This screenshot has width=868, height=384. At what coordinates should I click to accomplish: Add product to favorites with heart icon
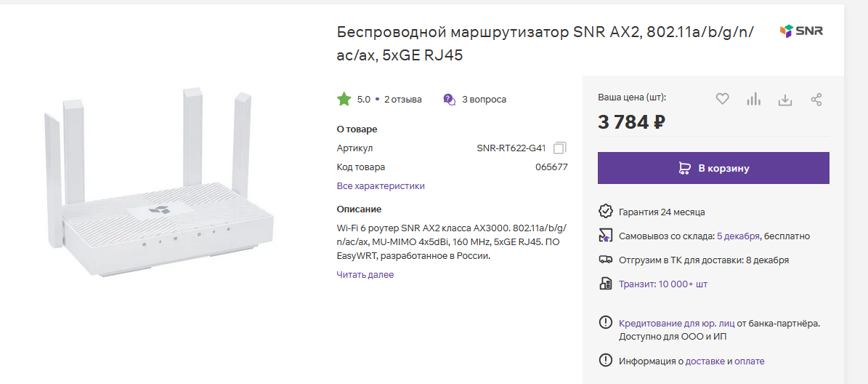[x=722, y=99]
